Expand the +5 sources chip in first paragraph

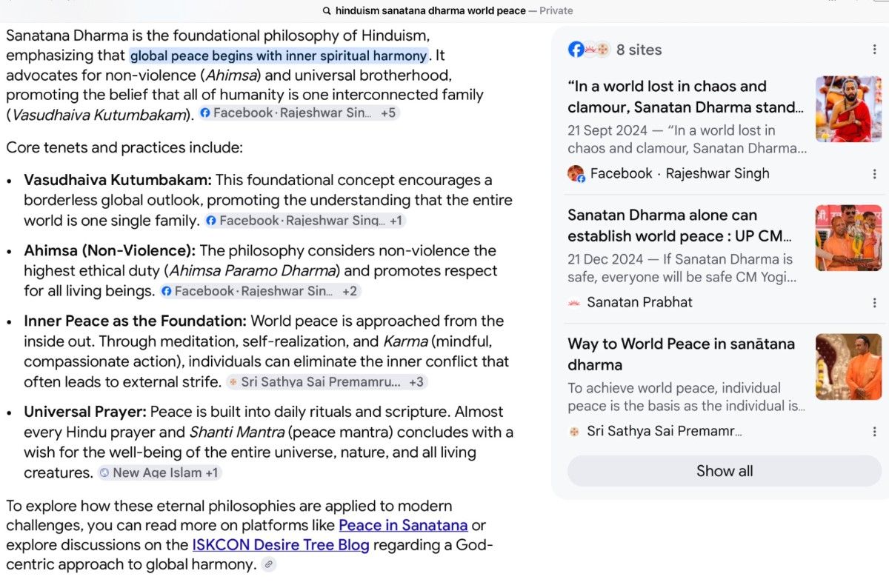(x=388, y=113)
